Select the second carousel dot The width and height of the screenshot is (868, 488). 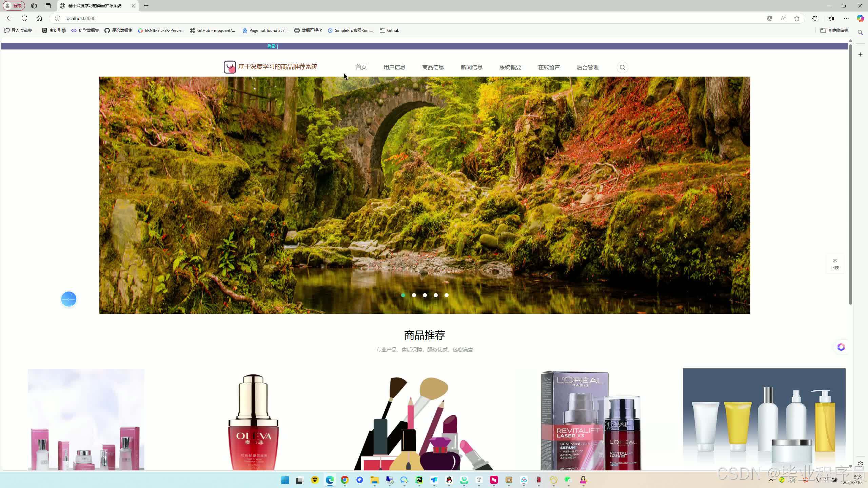point(414,295)
